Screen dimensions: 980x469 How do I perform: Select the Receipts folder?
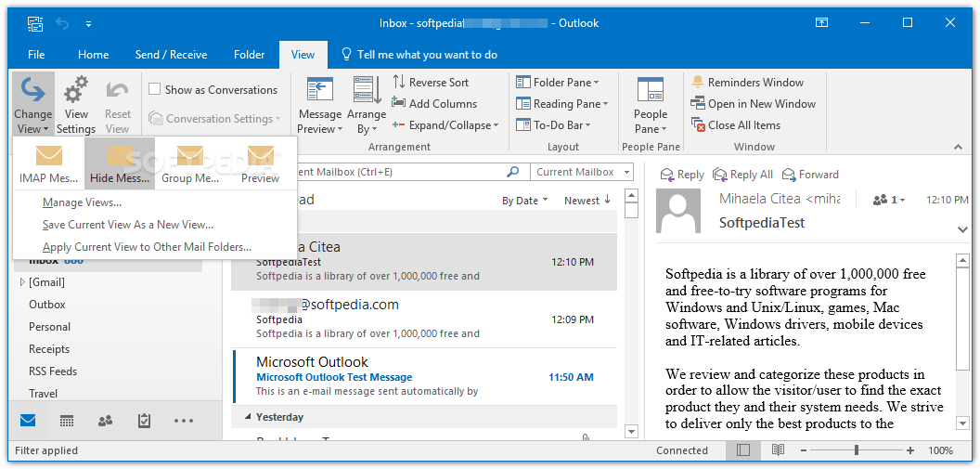point(49,349)
